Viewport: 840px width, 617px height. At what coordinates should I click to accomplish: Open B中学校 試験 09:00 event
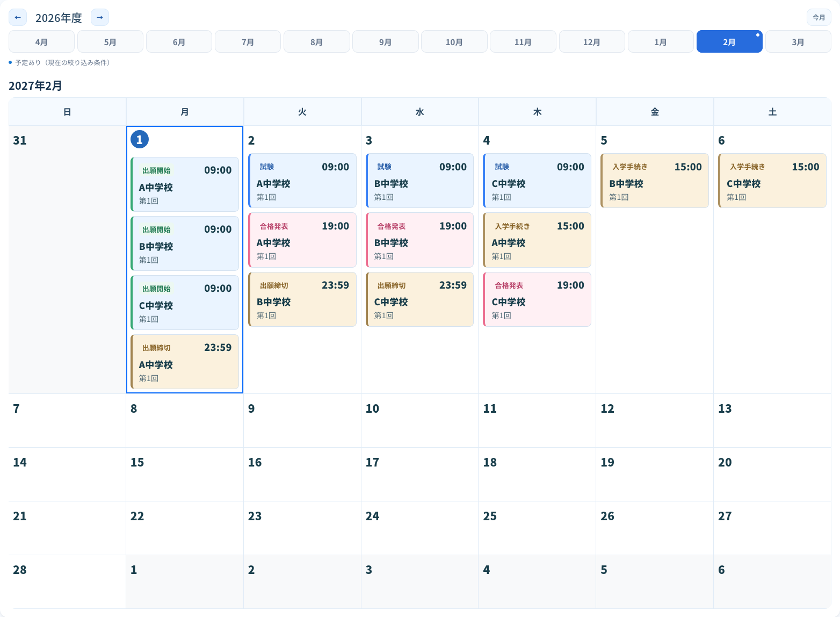pos(420,181)
